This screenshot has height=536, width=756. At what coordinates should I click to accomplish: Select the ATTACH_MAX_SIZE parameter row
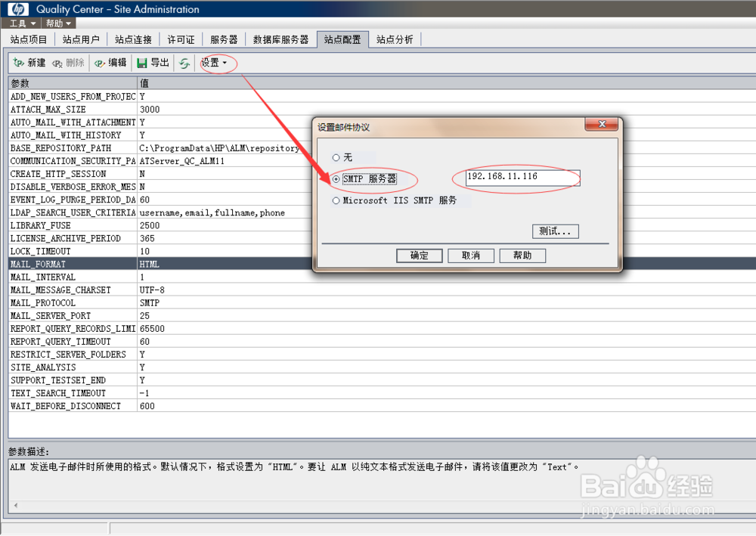(382, 110)
